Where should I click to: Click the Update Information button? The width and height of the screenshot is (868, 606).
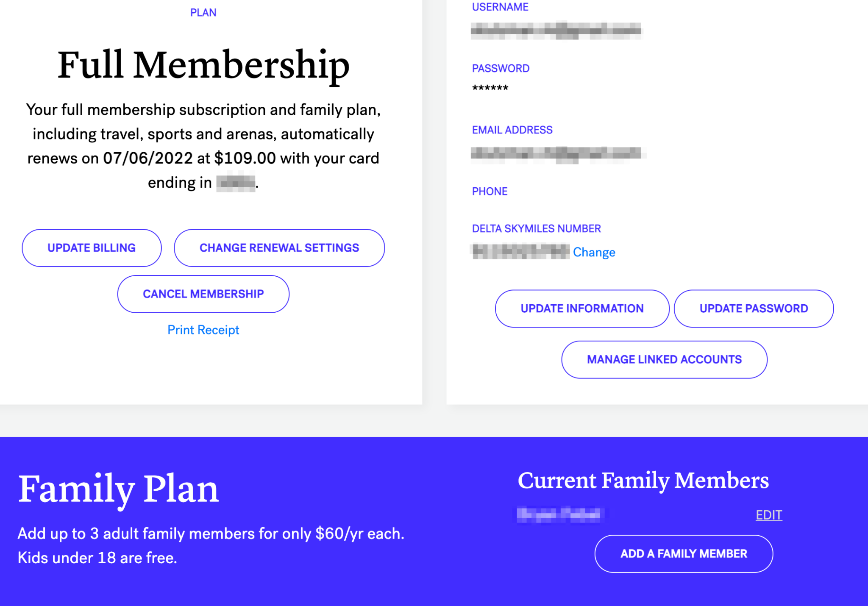pos(582,309)
